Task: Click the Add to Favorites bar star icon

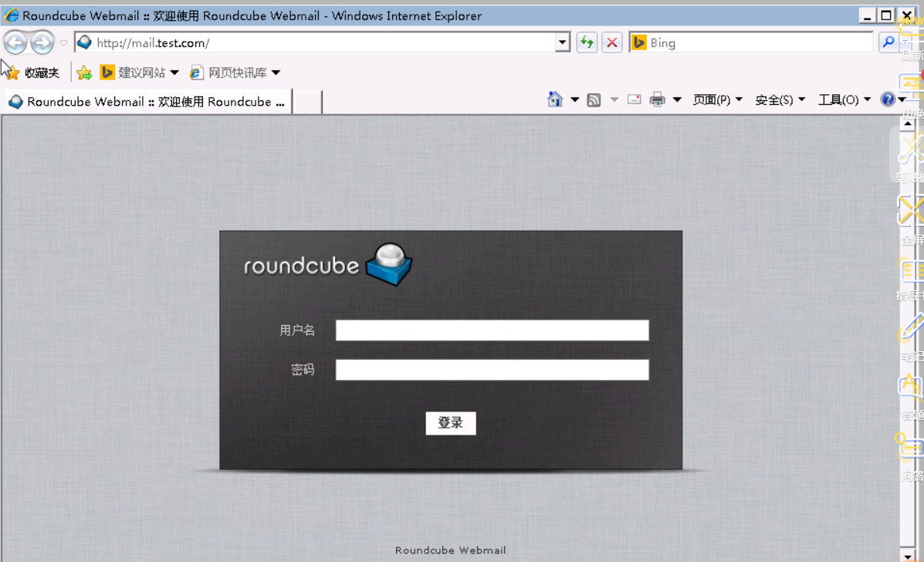Action: click(84, 73)
